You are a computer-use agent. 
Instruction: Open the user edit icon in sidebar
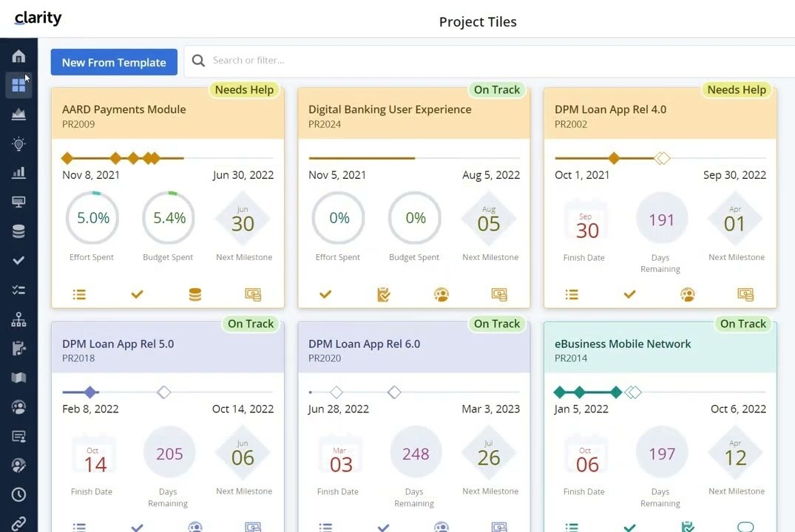click(18, 465)
